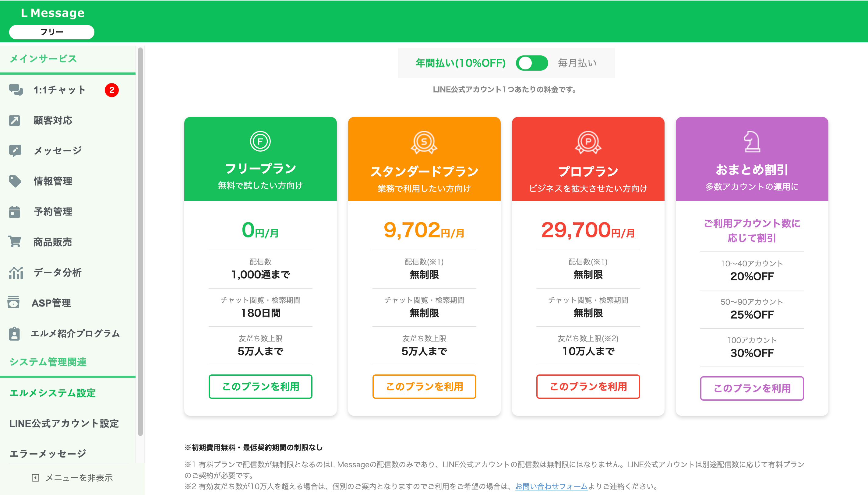Choose the Free plan button
Viewport: 868px width, 495px height.
260,387
